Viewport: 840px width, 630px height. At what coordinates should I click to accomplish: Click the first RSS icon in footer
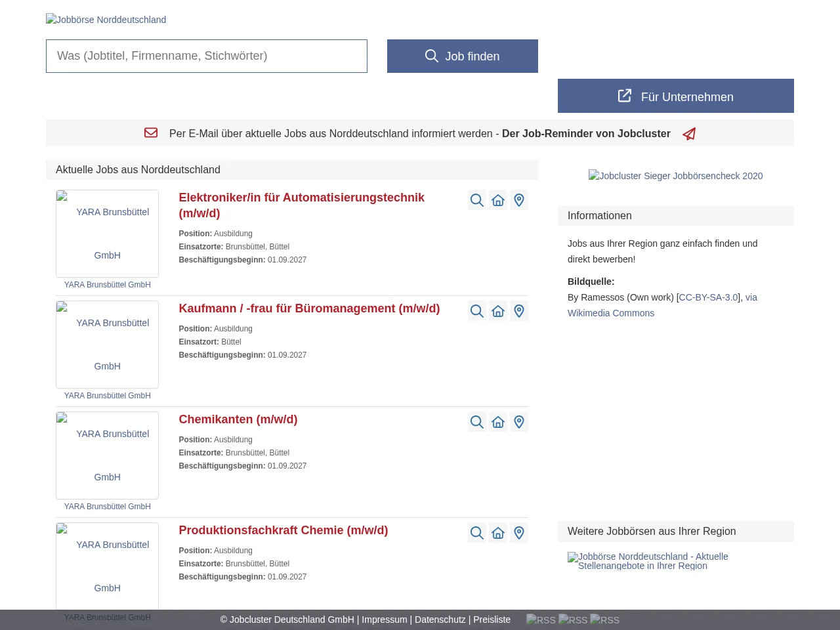click(x=541, y=619)
